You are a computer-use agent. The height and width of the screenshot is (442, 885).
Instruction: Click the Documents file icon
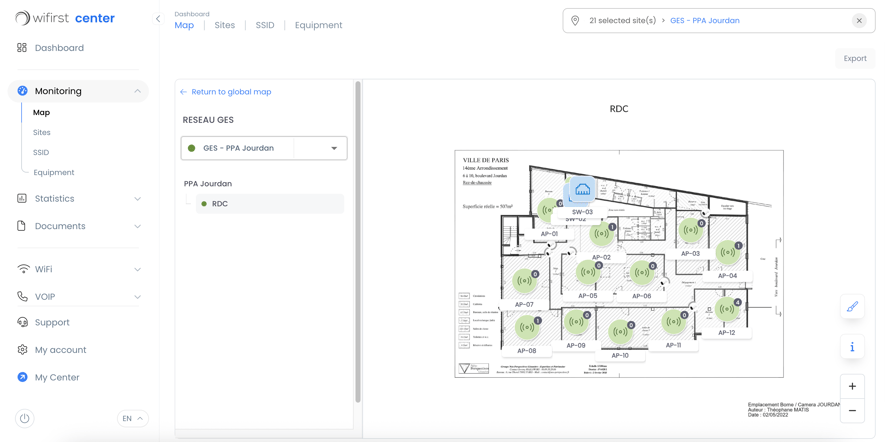[x=22, y=226]
